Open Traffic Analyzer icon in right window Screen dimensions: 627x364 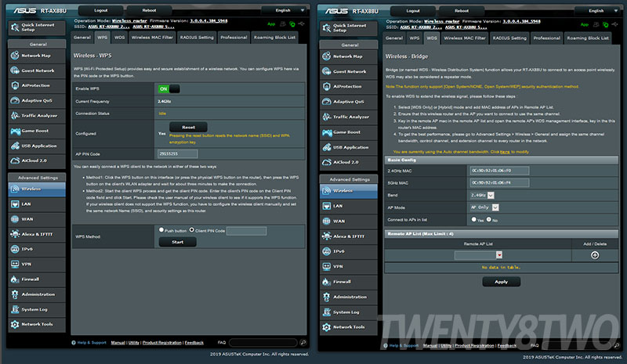(326, 117)
